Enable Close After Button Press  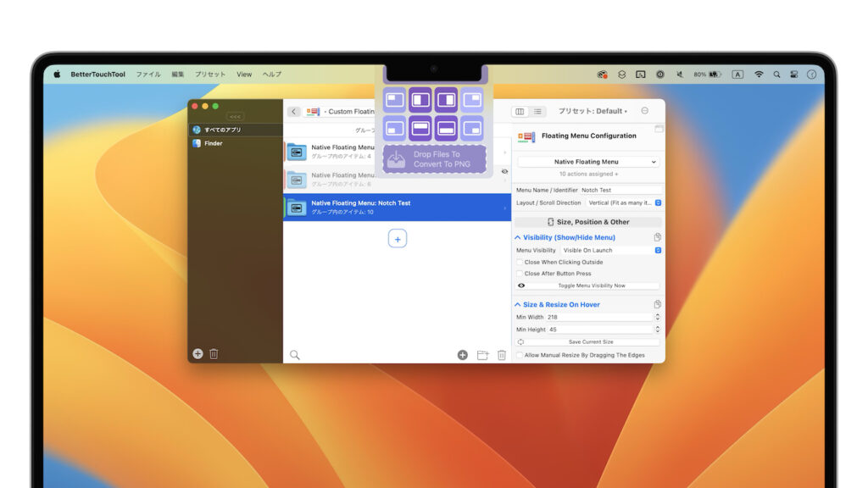coord(519,273)
